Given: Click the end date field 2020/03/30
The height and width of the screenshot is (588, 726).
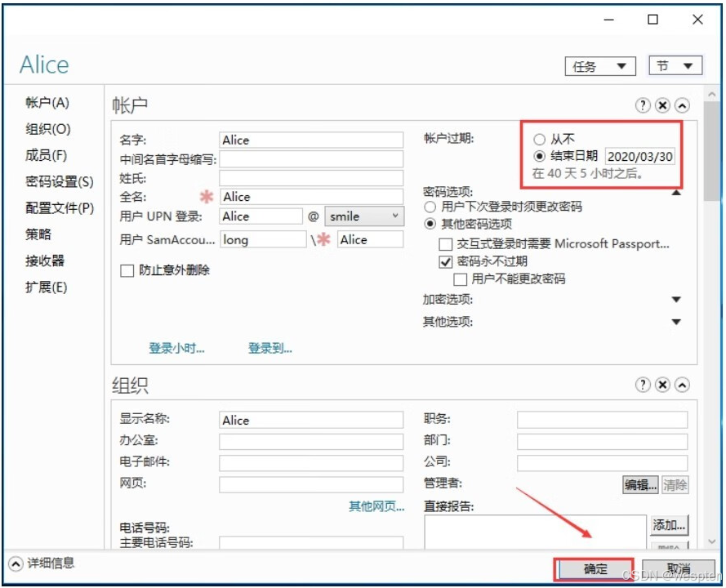Looking at the screenshot, I should point(640,157).
